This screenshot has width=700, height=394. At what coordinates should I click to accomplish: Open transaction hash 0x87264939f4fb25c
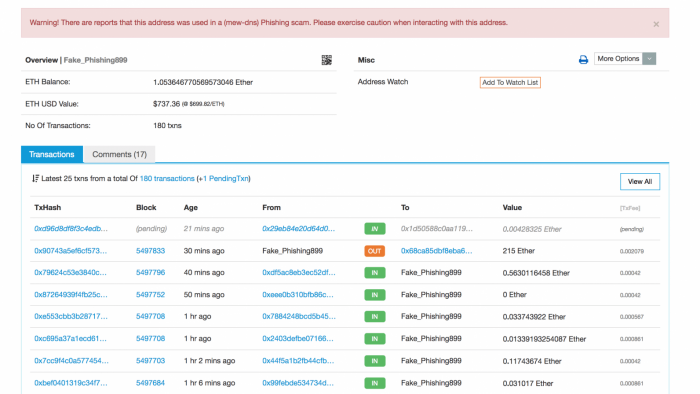pos(71,294)
